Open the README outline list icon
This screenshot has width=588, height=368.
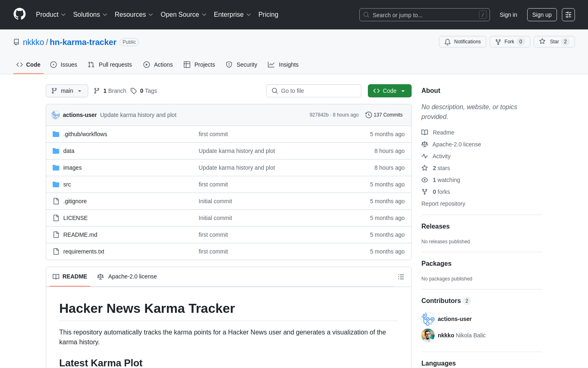401,277
